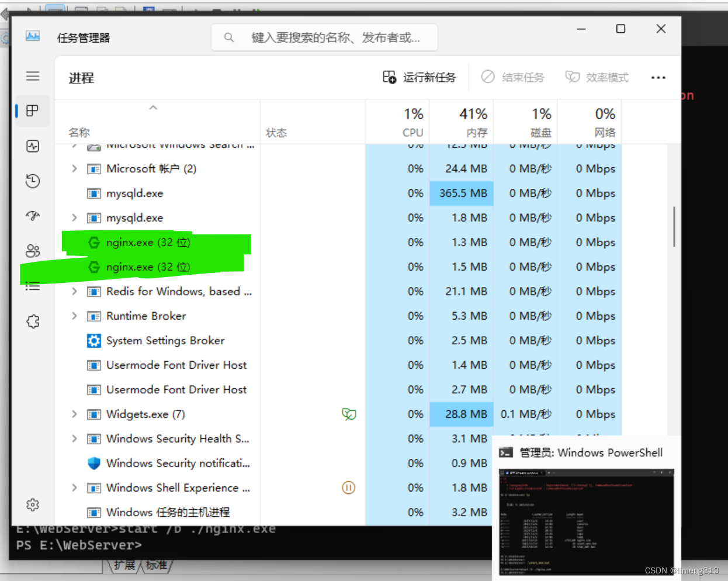728x581 pixels.
Task: Sort by 状态 column header
Action: coord(276,133)
